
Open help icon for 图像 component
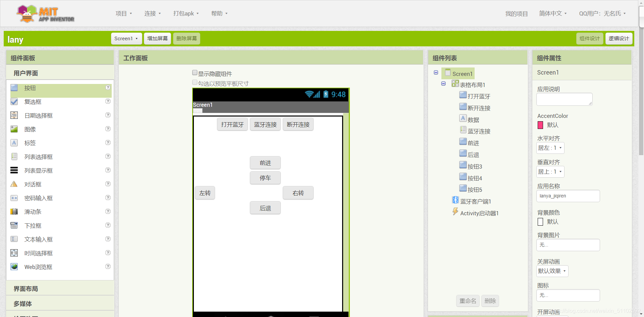(x=108, y=129)
